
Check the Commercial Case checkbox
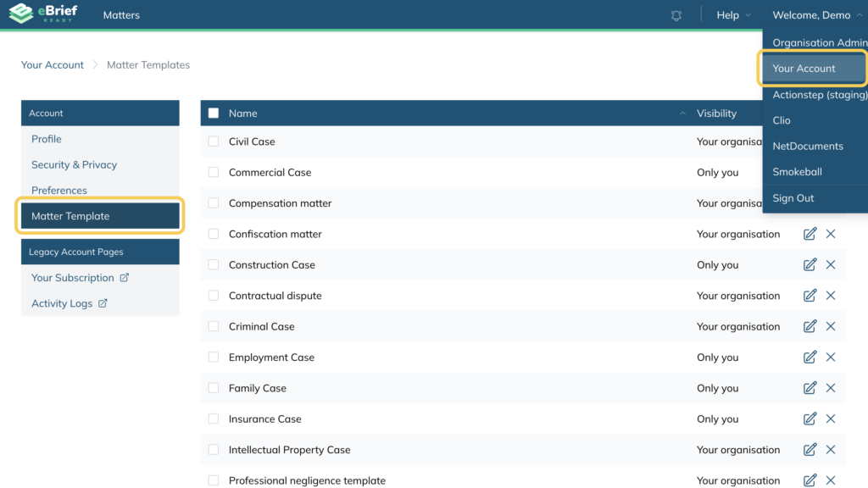click(214, 173)
